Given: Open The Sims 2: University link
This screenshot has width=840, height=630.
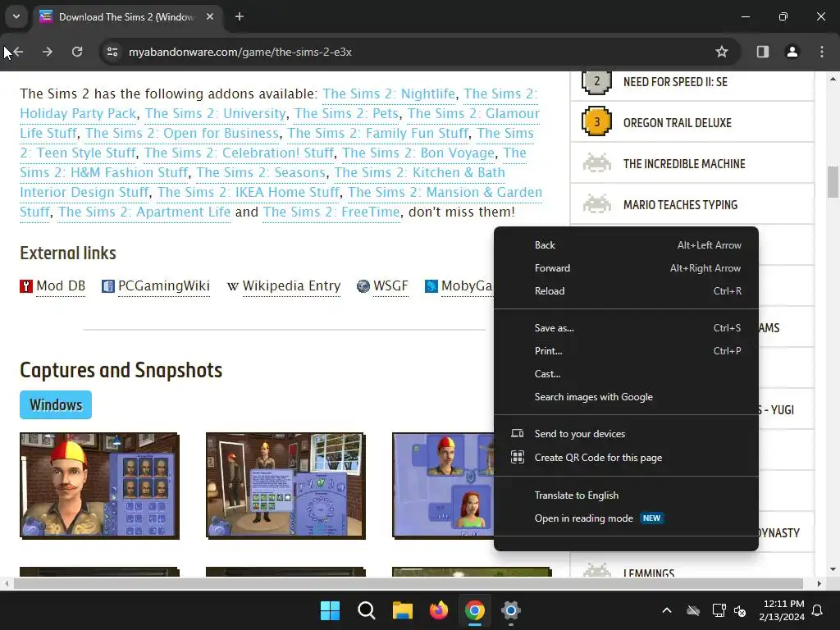Looking at the screenshot, I should 216,113.
